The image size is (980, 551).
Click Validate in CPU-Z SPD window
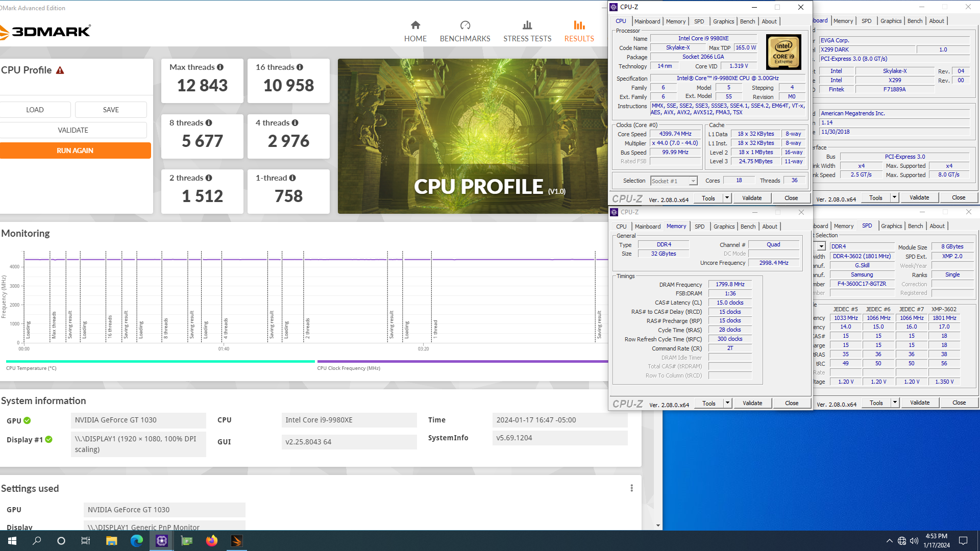(920, 403)
